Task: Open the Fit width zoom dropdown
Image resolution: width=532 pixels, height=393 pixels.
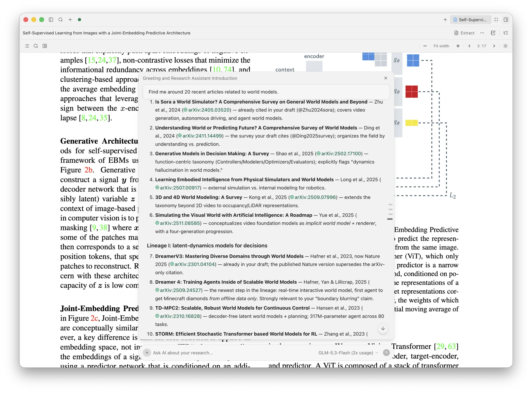Action: [441, 46]
